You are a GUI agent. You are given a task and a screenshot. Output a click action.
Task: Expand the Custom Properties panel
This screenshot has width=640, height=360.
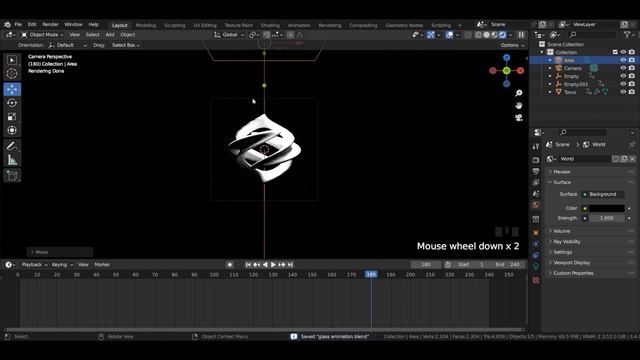tap(573, 273)
